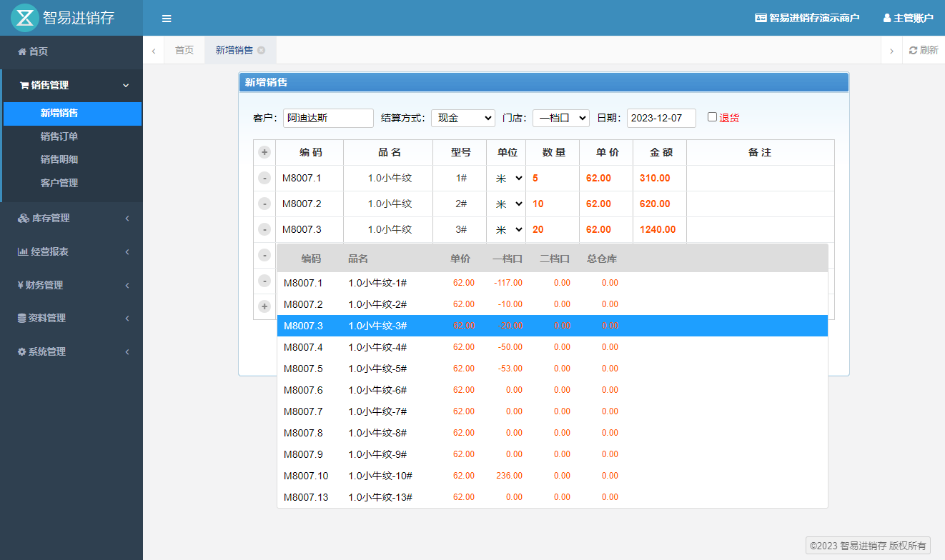
Task: Click the tab scroll-left arrow
Action: tap(154, 51)
